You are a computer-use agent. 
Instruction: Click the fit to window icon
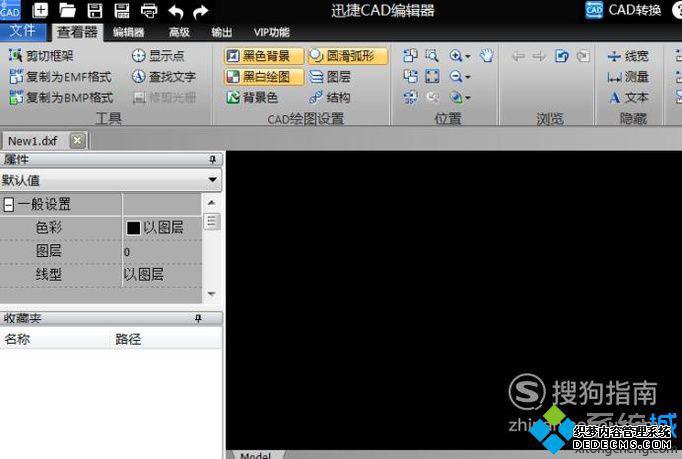tap(432, 77)
